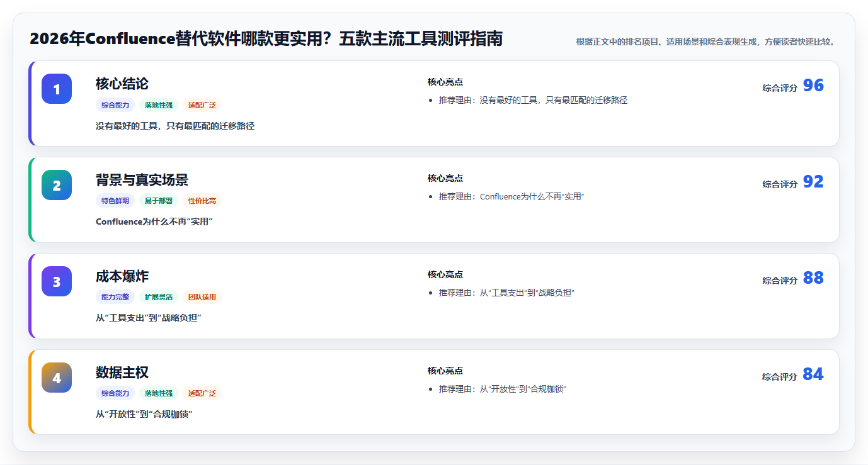Click the score value 96

point(813,86)
